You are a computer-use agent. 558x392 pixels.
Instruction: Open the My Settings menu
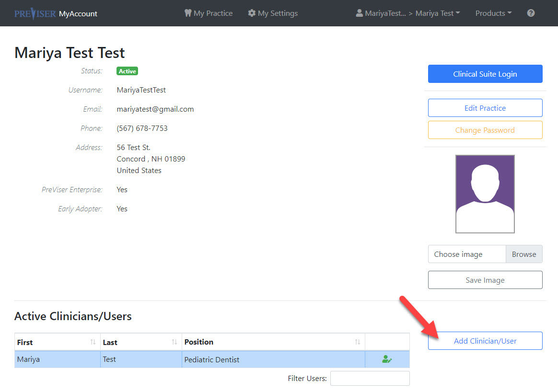pyautogui.click(x=273, y=13)
